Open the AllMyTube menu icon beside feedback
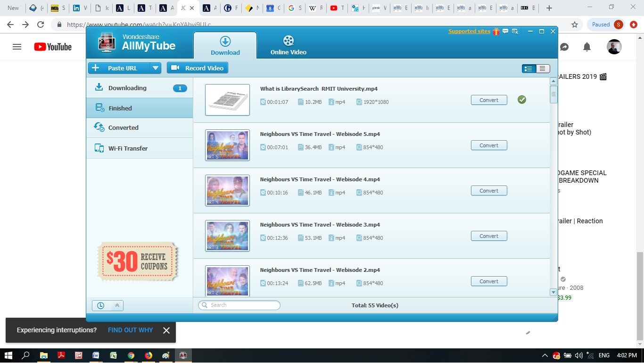Image resolution: width=644 pixels, height=363 pixels. pos(515,32)
